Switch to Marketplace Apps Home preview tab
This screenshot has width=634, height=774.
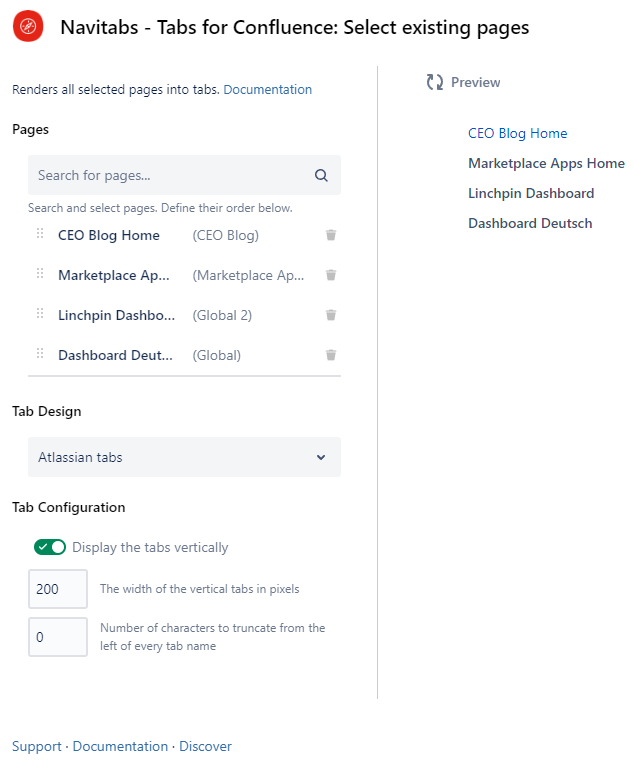(x=546, y=163)
